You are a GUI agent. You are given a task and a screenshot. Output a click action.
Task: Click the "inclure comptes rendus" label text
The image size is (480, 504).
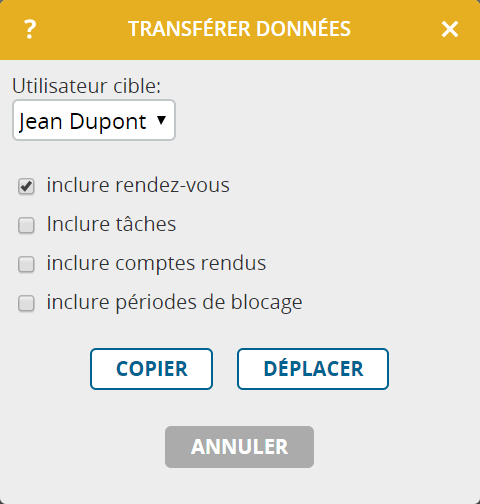pos(156,263)
